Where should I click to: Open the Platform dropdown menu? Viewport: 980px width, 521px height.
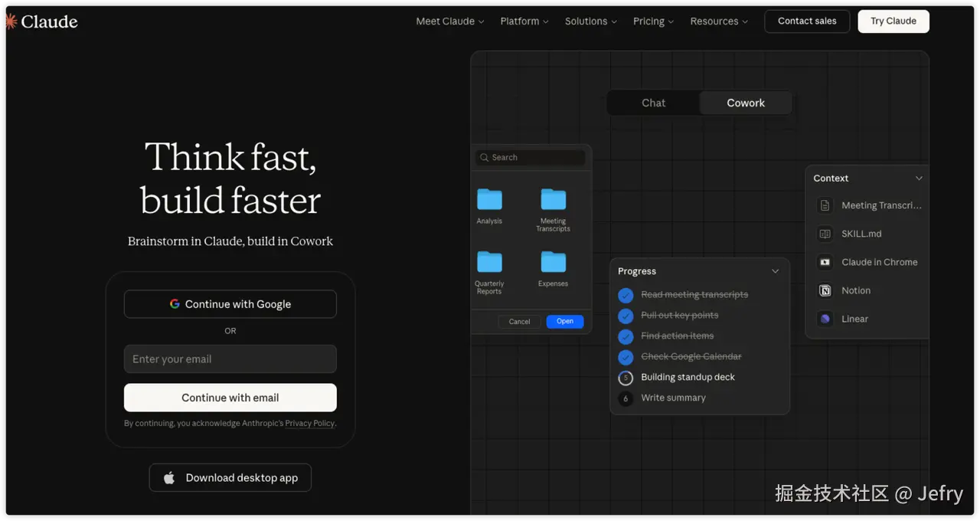click(524, 21)
